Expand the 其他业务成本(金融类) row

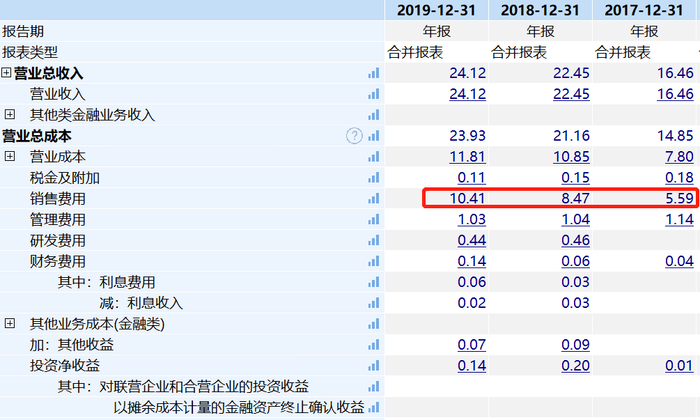(10, 324)
